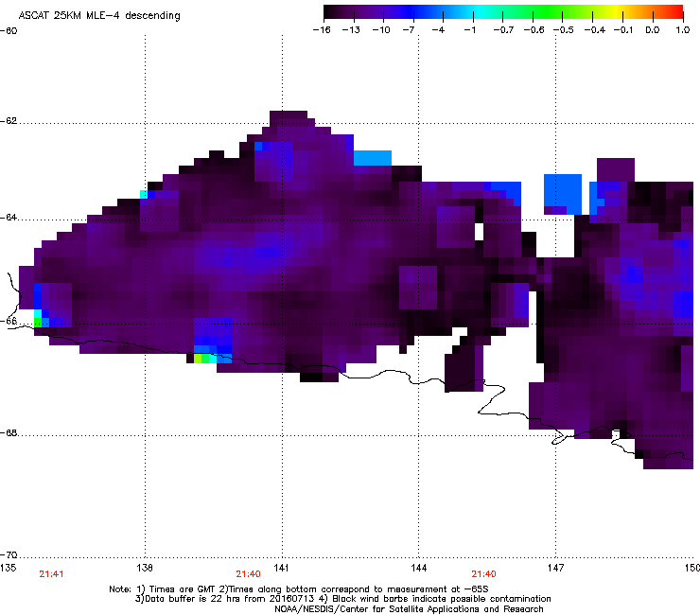The image size is (700, 615).
Task: Select the '-7' color scale label
Action: (409, 30)
